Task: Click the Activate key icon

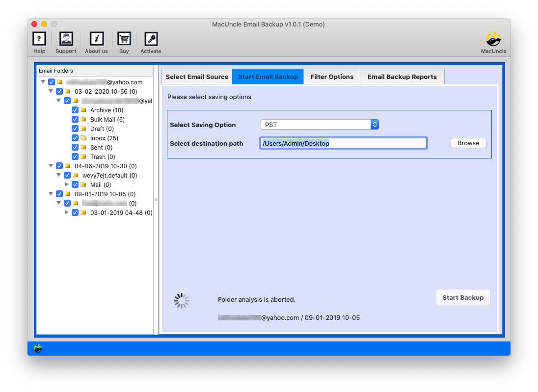Action: pyautogui.click(x=151, y=39)
